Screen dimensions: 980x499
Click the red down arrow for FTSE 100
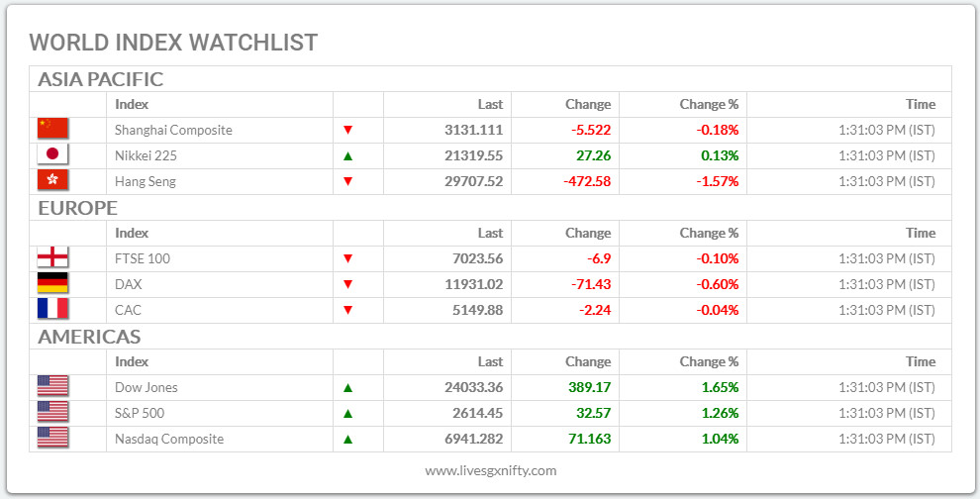pyautogui.click(x=348, y=258)
